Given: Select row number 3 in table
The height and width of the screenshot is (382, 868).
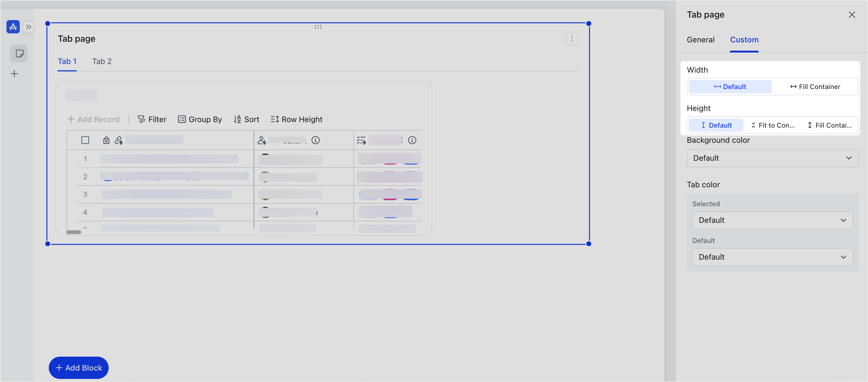Looking at the screenshot, I should tap(85, 194).
